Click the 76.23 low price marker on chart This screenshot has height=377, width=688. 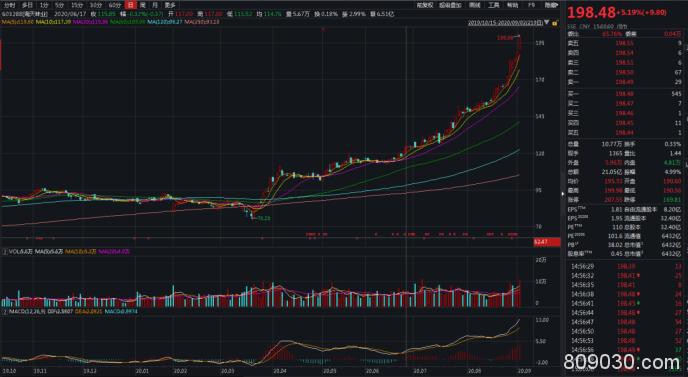[263, 218]
